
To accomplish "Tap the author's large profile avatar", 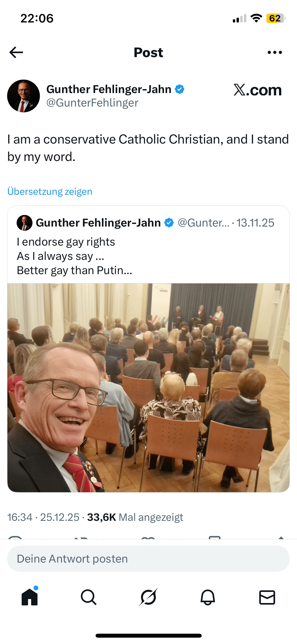I will click(23, 96).
